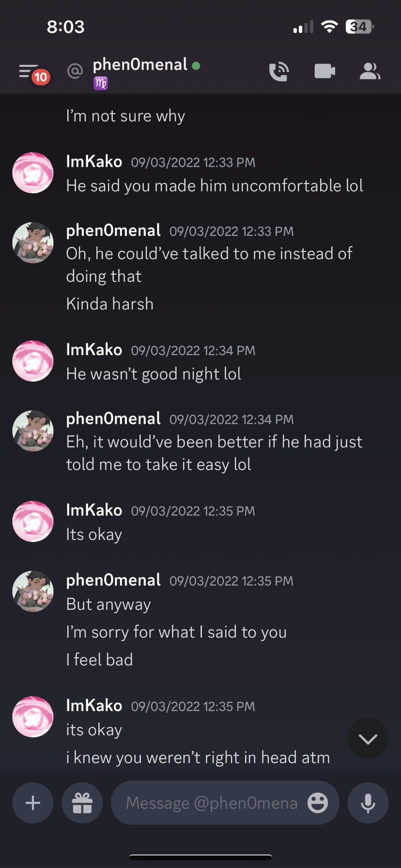Screen dimensions: 401x868
Task: Tap the iOS home indicator bar
Action: click(200, 857)
